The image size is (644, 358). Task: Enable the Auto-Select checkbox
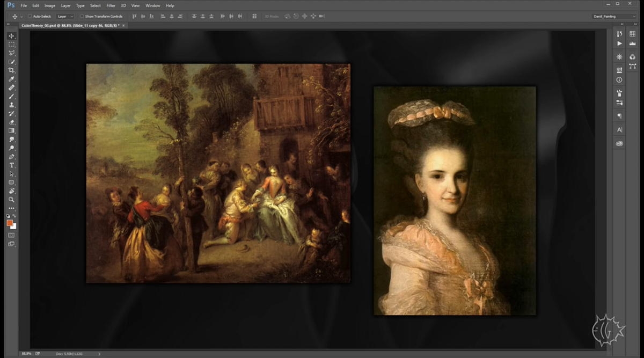pos(30,16)
